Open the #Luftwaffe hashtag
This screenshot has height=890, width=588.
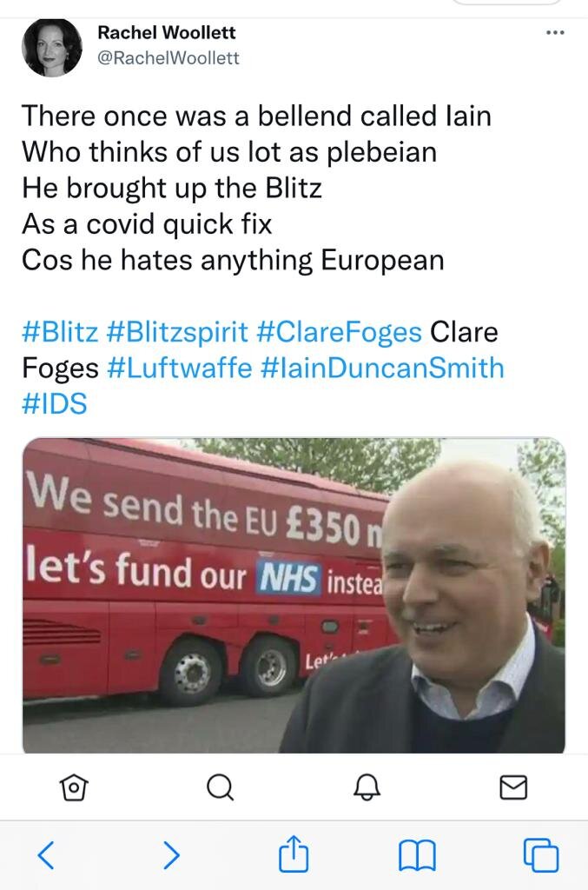pos(179,368)
